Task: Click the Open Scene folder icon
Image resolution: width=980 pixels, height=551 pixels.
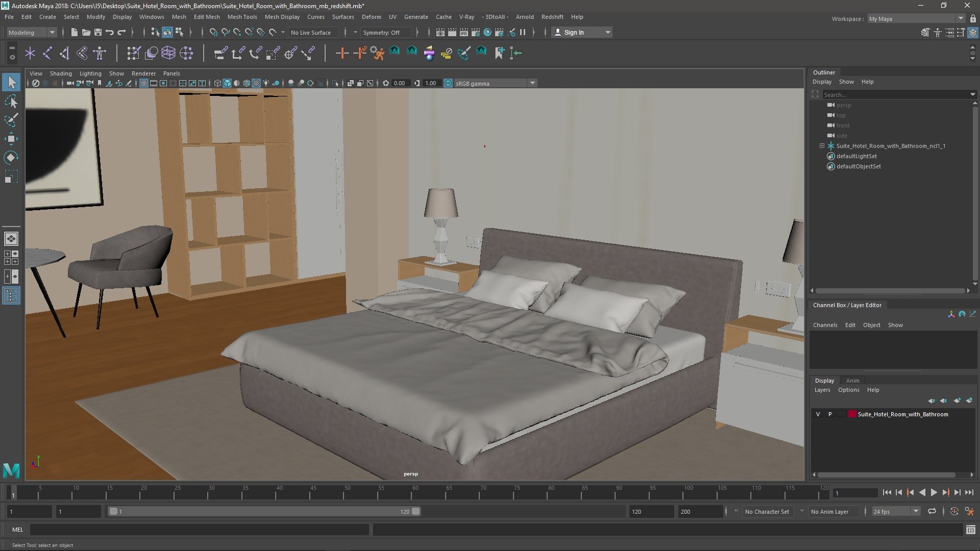Action: 86,32
